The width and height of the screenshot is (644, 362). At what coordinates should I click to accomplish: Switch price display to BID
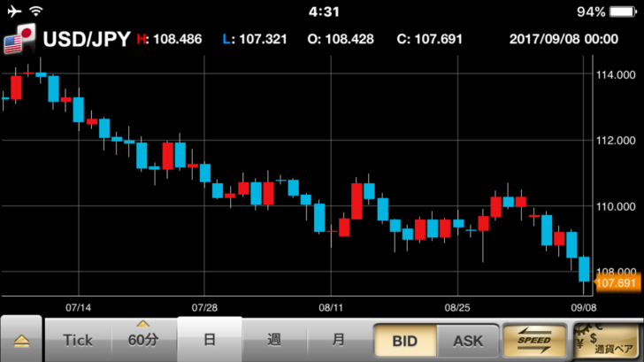coord(402,340)
